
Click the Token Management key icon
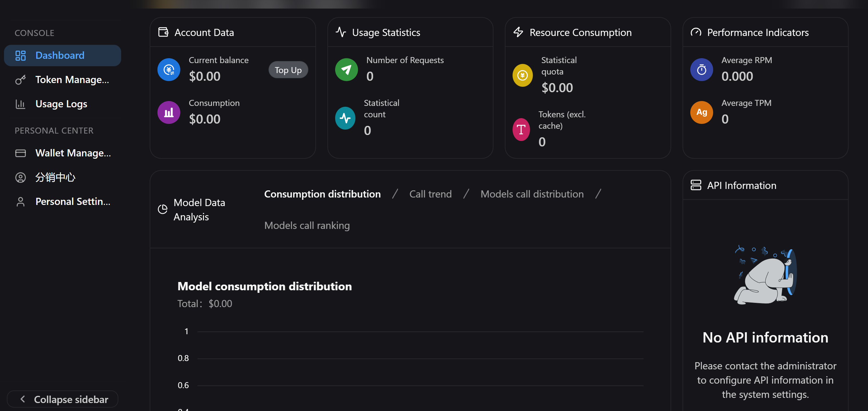pos(21,80)
